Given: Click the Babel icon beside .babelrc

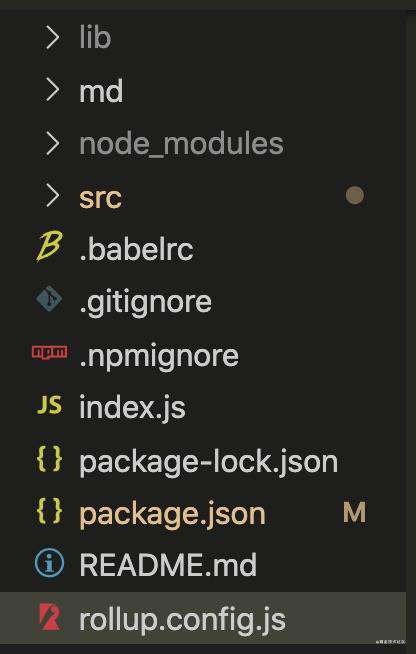Looking at the screenshot, I should [x=49, y=246].
